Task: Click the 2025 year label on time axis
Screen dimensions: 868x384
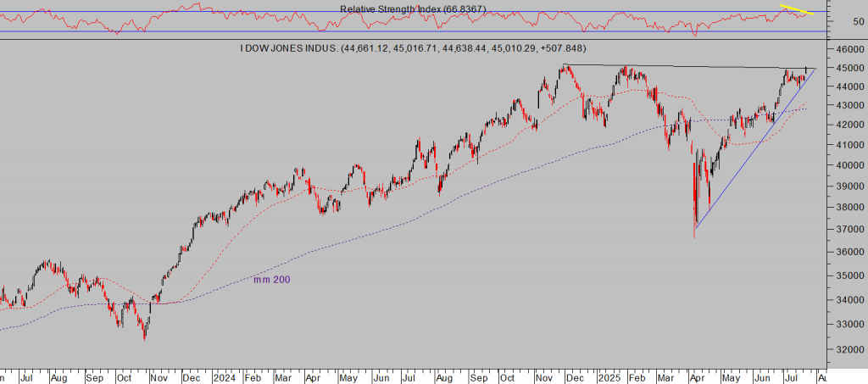Action: [608, 379]
